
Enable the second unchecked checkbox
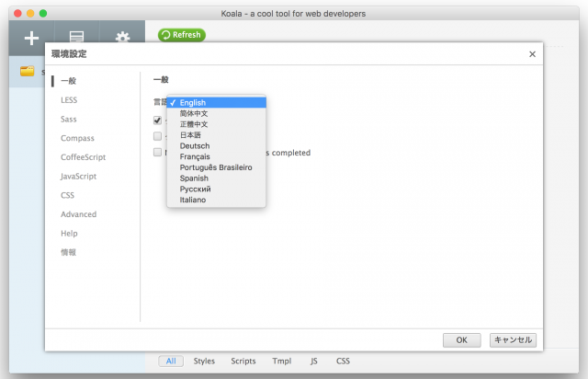click(158, 136)
